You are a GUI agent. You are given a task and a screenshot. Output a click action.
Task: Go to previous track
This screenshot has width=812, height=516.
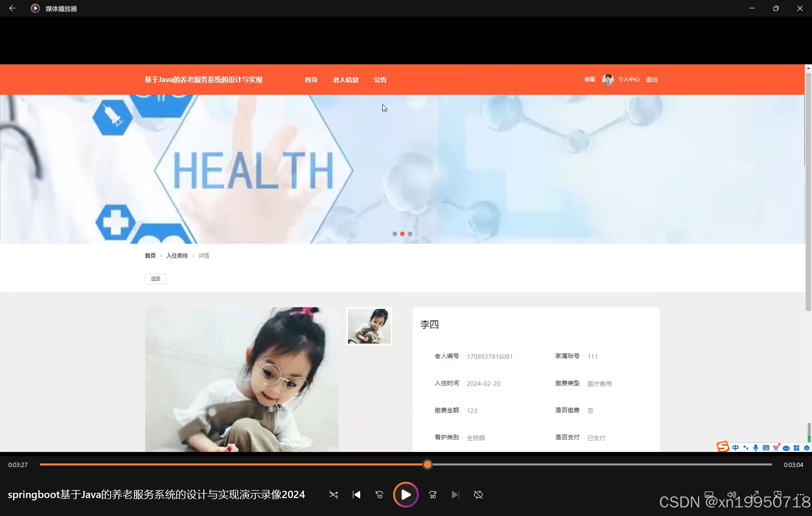(x=357, y=495)
